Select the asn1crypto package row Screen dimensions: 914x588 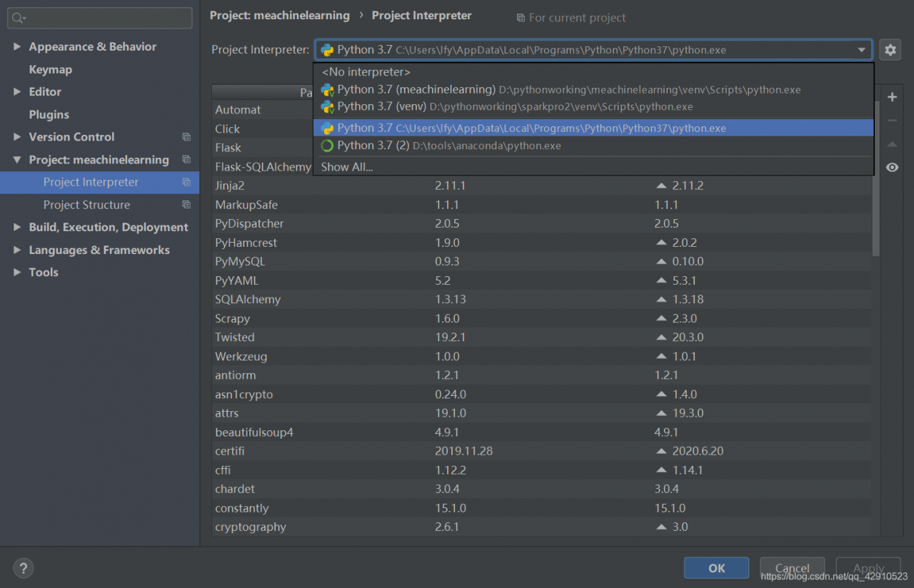(x=543, y=395)
